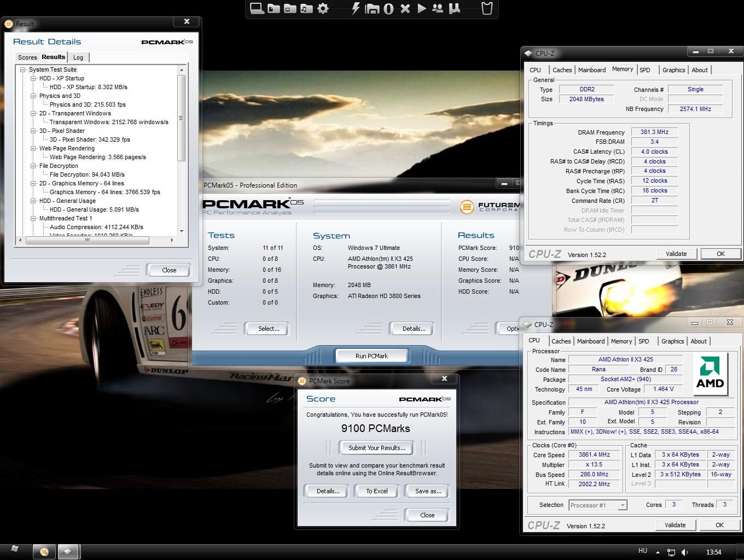744x560 pixels.
Task: Collapse the Physics and 3D node
Action: tap(33, 96)
